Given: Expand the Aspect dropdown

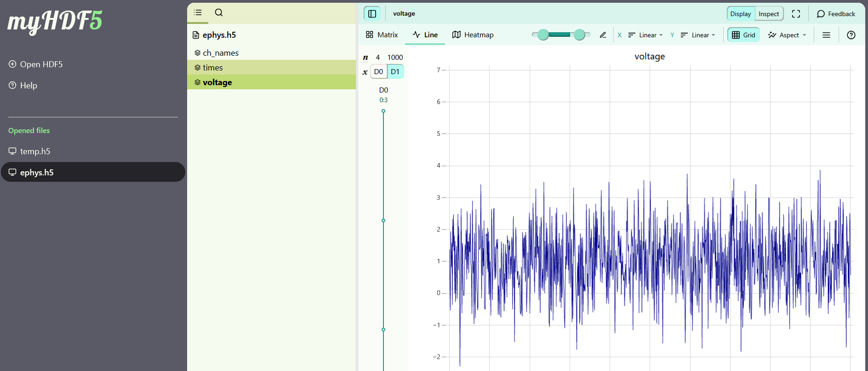Looking at the screenshot, I should pyautogui.click(x=787, y=35).
